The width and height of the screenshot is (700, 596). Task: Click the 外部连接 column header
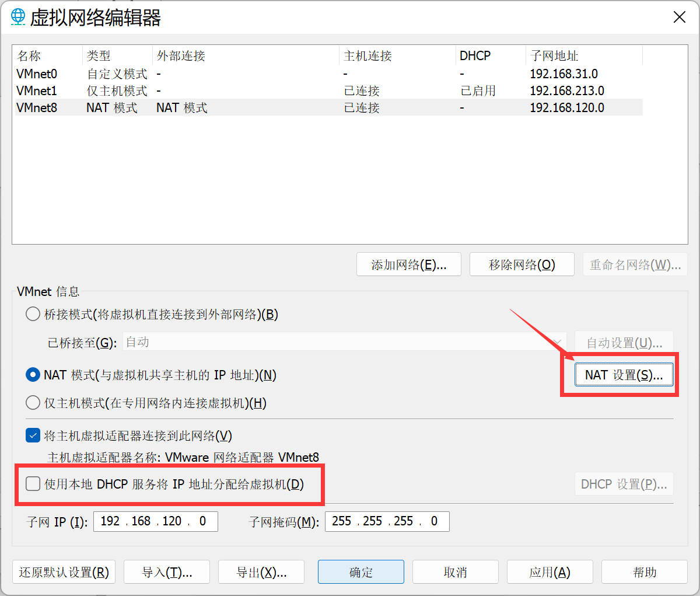click(246, 56)
